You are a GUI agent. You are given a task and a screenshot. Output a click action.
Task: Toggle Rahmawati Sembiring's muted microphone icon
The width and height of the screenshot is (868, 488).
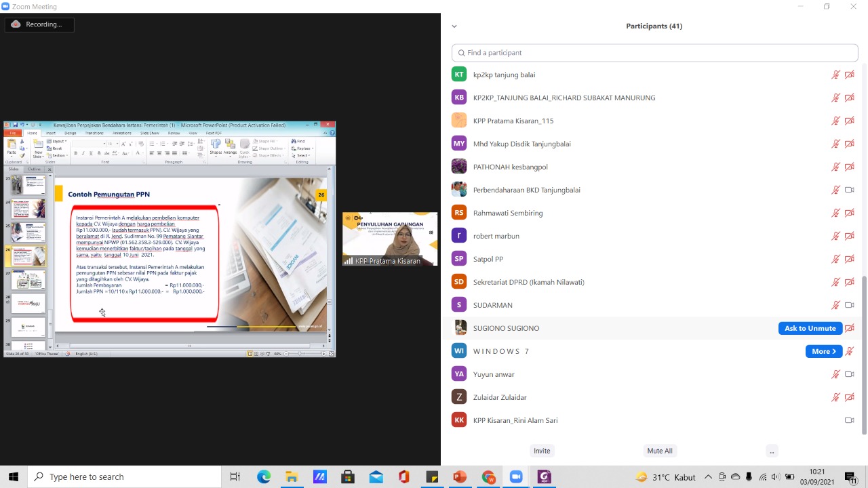pos(835,213)
